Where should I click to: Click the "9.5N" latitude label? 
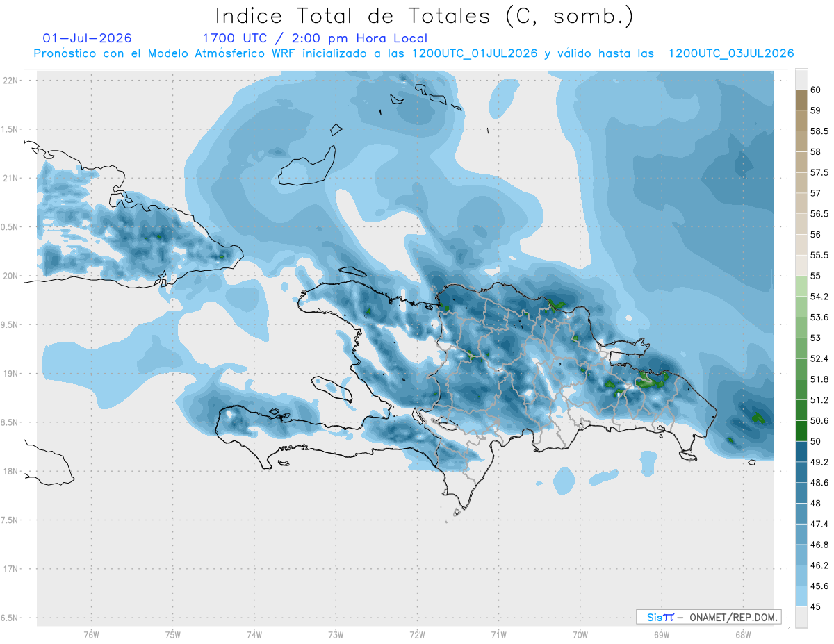click(10, 324)
